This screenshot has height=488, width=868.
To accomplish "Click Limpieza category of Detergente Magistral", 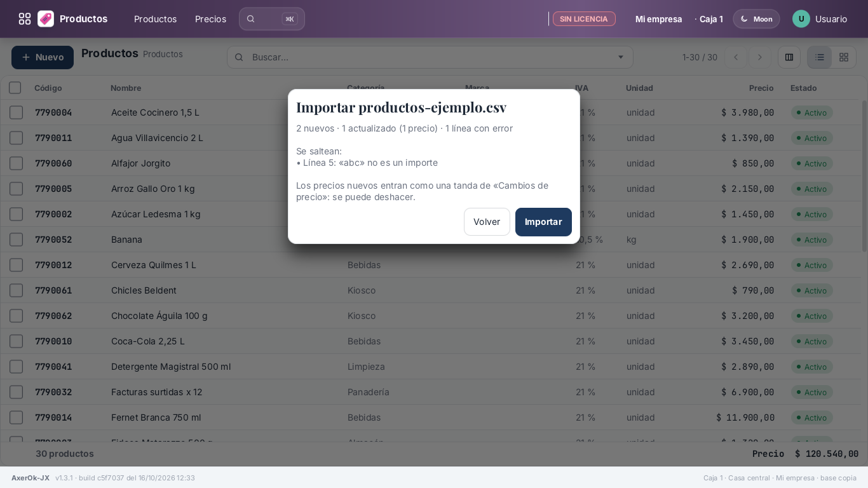I will pos(366,367).
